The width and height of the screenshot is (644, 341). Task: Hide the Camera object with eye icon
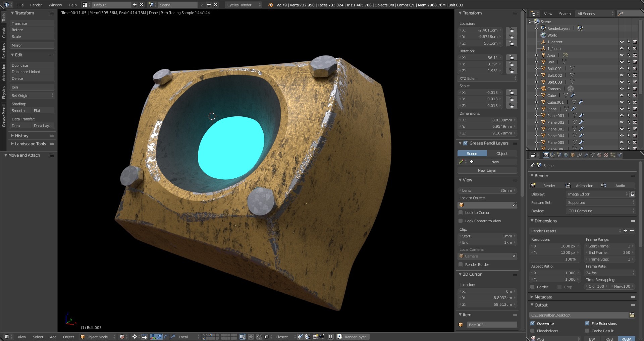(x=622, y=89)
